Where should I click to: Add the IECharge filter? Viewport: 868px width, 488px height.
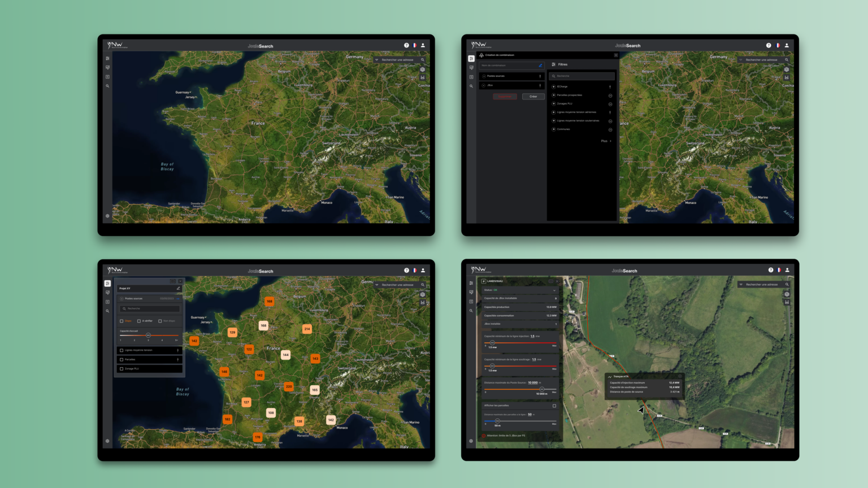click(553, 86)
